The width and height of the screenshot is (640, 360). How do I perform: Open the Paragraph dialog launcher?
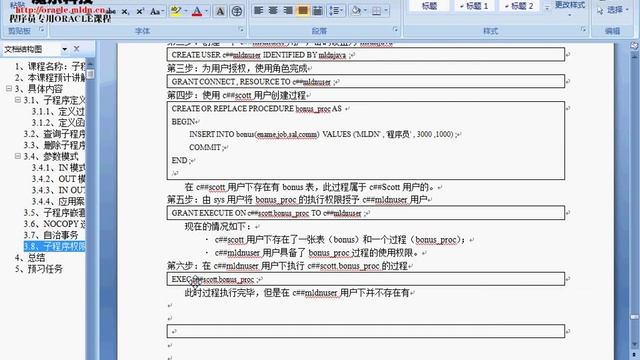coord(395,30)
